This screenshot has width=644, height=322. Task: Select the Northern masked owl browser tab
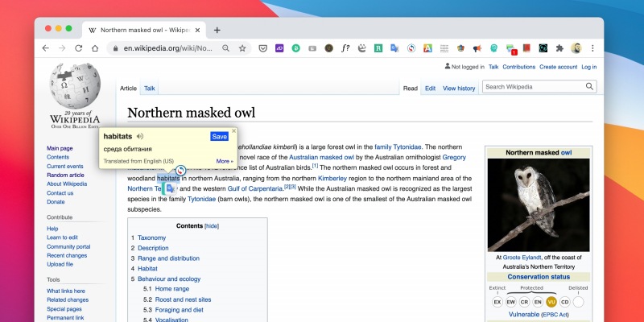144,30
